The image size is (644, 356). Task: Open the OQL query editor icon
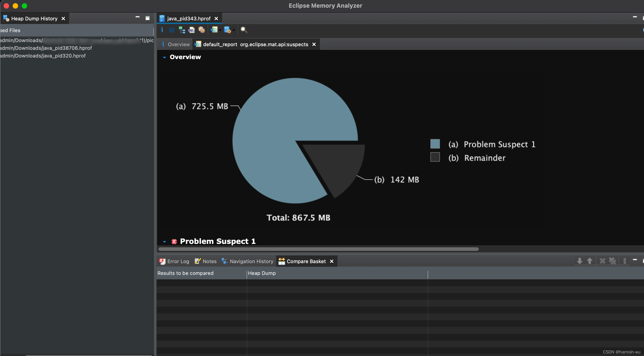click(191, 30)
